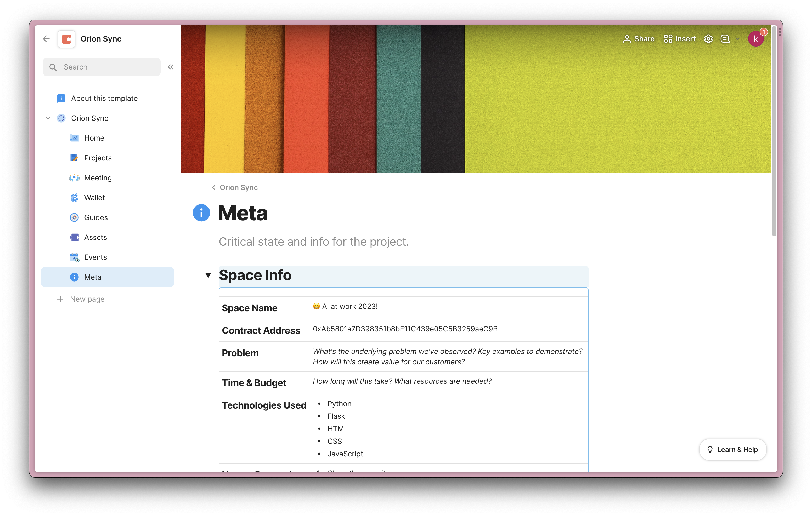Collapse the Space Info section triangle
812x516 pixels.
point(208,275)
